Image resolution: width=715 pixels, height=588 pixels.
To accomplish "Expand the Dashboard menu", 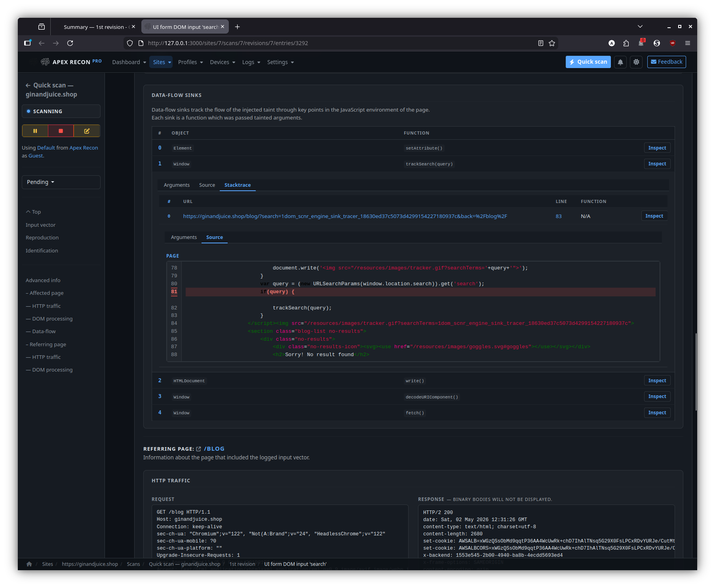I will [x=129, y=62].
